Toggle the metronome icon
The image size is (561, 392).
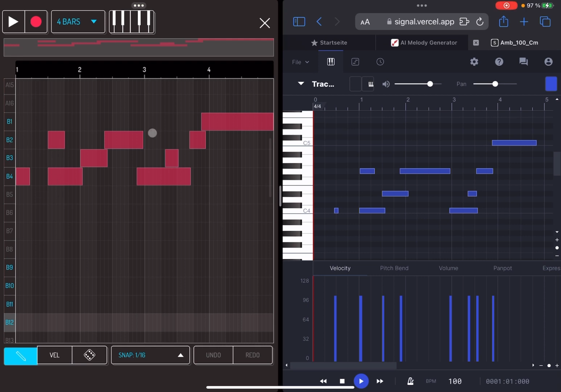[x=410, y=381]
